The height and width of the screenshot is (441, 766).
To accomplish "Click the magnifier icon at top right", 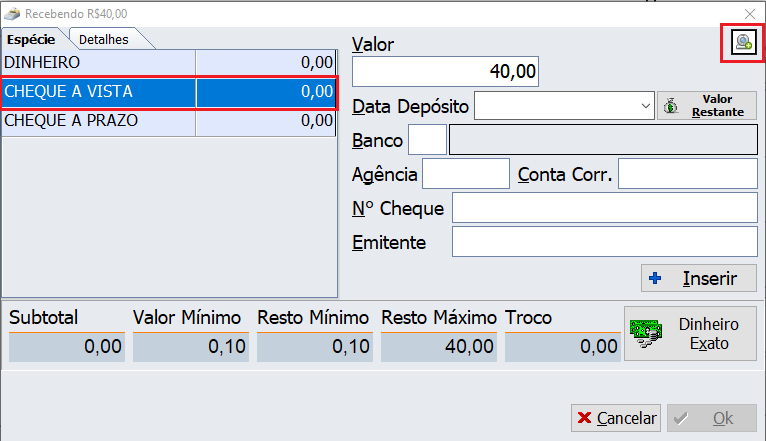I will click(x=743, y=42).
